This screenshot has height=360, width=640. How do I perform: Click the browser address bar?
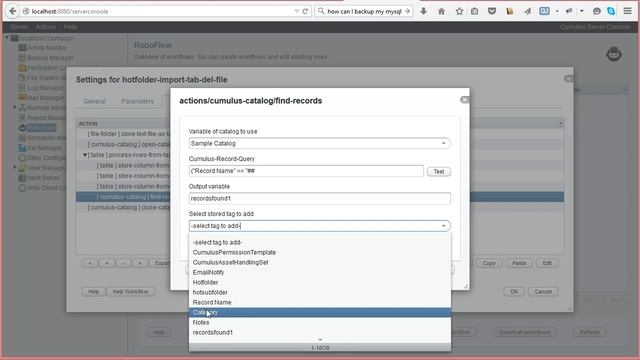159,11
